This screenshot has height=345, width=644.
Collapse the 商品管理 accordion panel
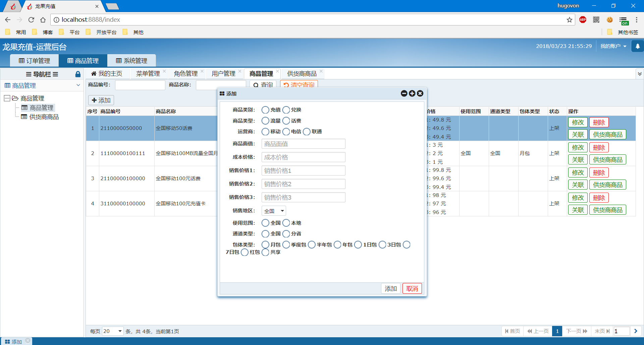[78, 85]
